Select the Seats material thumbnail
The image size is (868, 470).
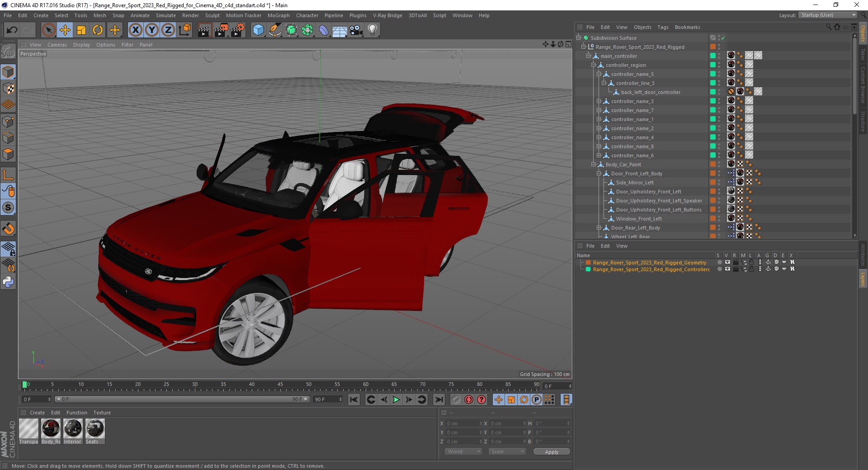point(95,431)
